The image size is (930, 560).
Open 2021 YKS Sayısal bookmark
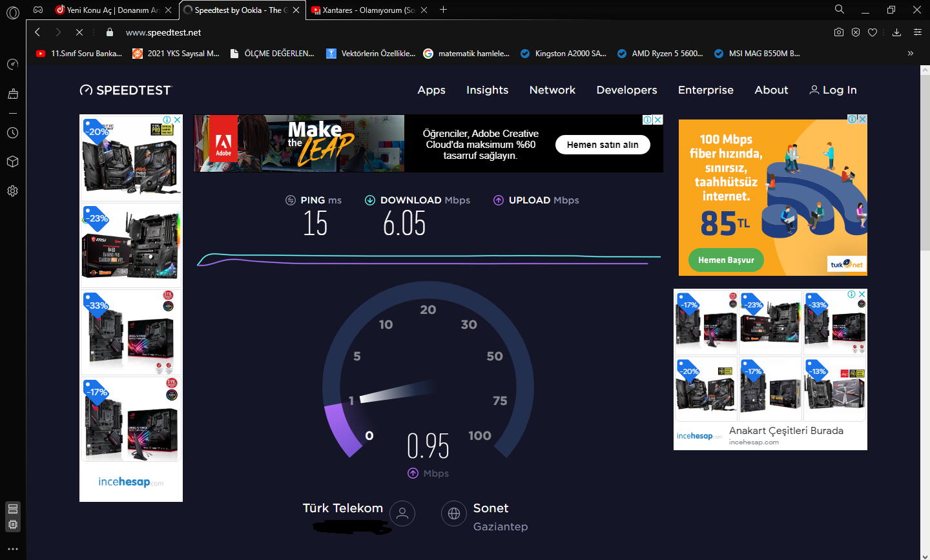(176, 54)
